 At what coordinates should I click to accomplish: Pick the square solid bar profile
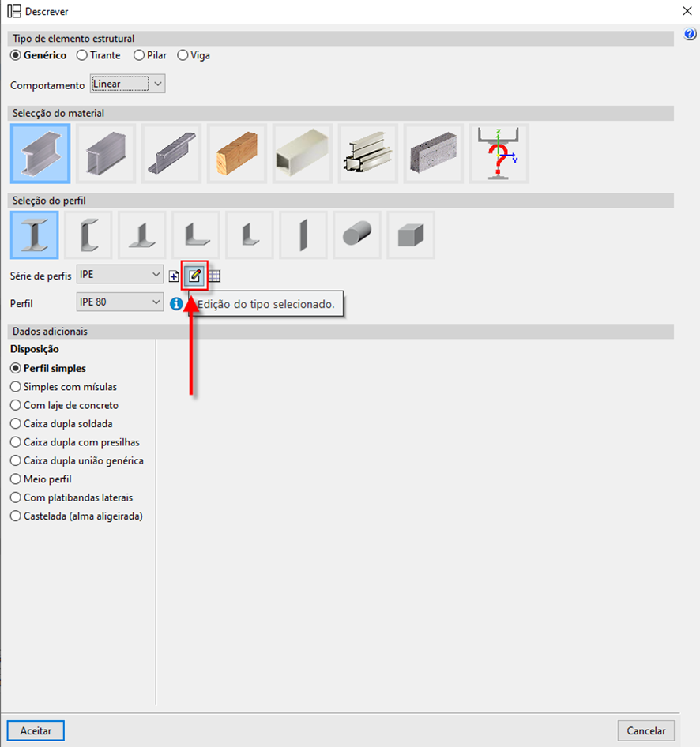pos(412,235)
